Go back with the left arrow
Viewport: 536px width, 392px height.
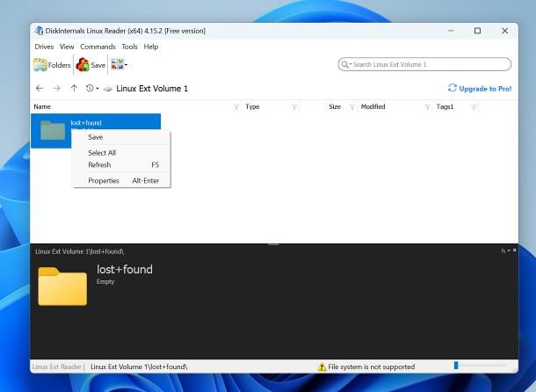click(x=40, y=88)
